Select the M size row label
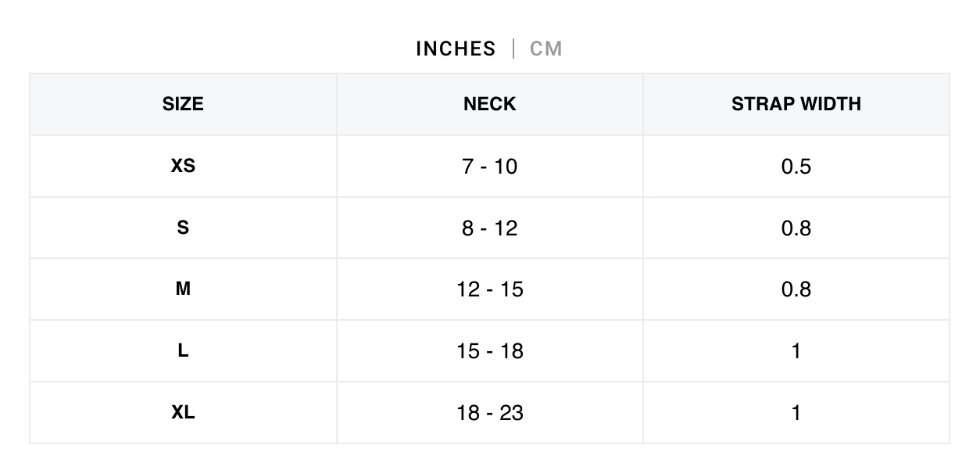The height and width of the screenshot is (474, 980). tap(183, 289)
